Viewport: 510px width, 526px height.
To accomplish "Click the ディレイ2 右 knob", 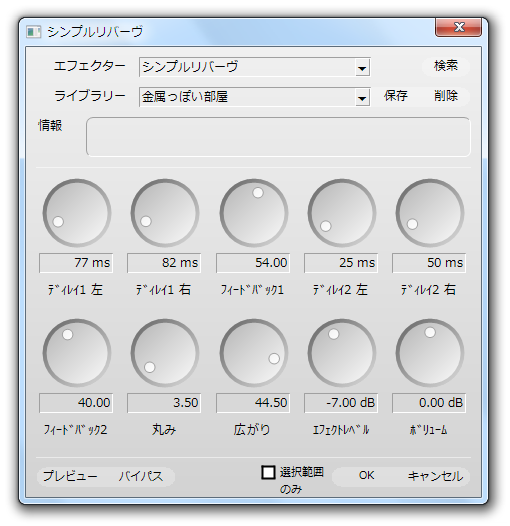I will pyautogui.click(x=429, y=213).
